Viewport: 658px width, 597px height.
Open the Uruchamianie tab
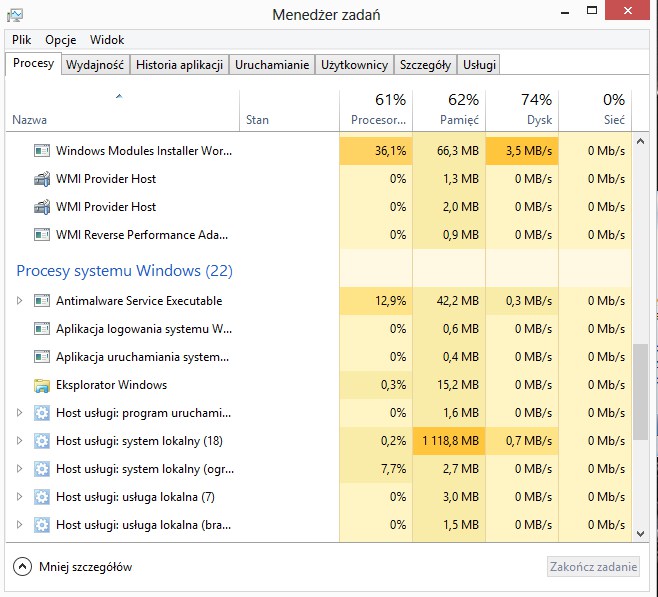272,65
